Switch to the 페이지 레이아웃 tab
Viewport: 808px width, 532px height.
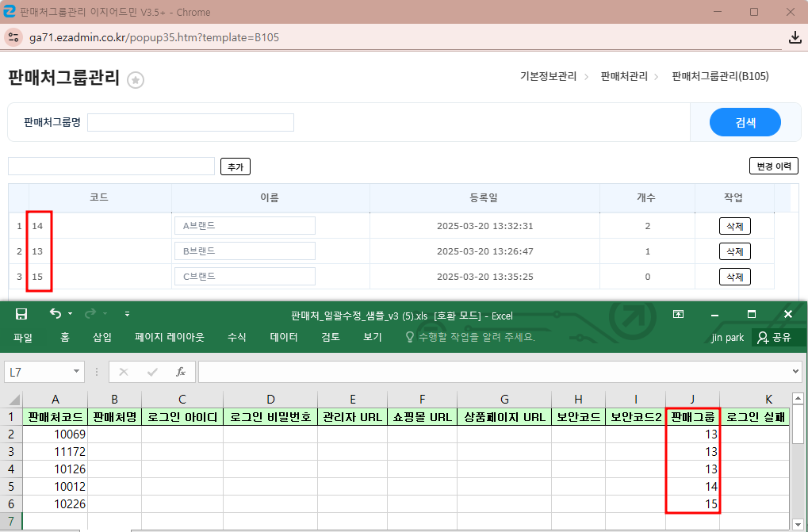pos(169,337)
